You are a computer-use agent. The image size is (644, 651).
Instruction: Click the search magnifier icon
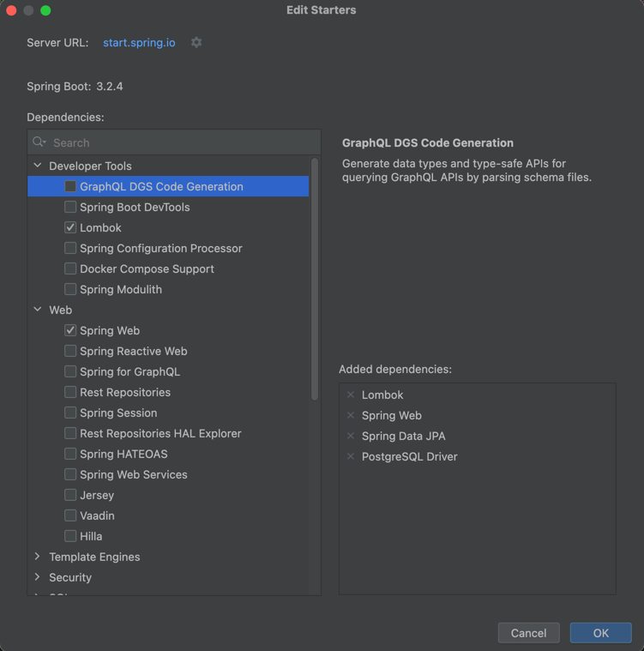pos(39,142)
